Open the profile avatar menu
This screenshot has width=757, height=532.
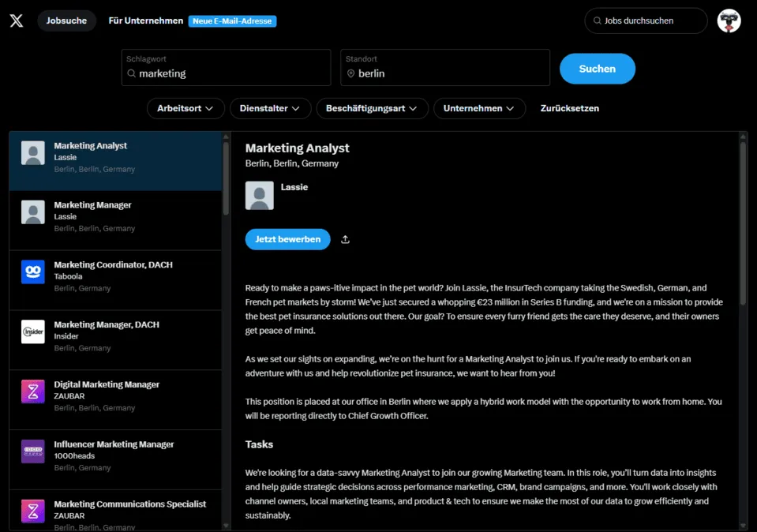tap(728, 21)
